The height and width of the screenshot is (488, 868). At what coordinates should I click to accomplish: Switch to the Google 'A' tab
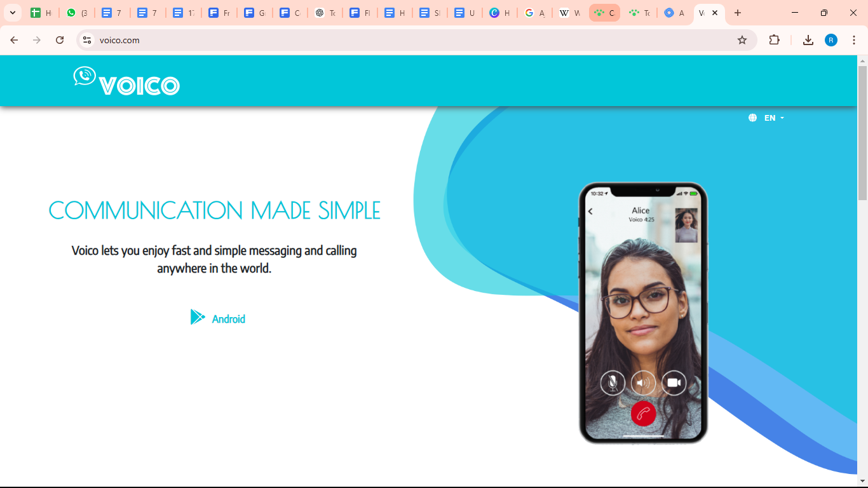pos(534,13)
